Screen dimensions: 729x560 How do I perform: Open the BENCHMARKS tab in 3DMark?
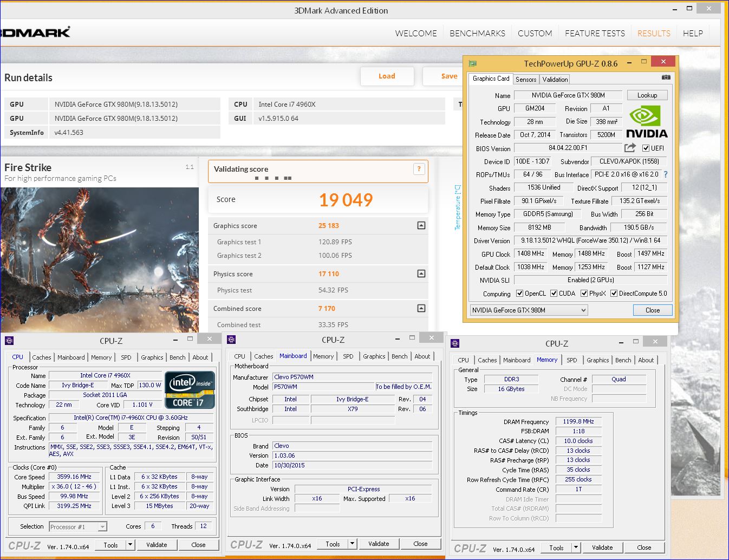coord(477,34)
